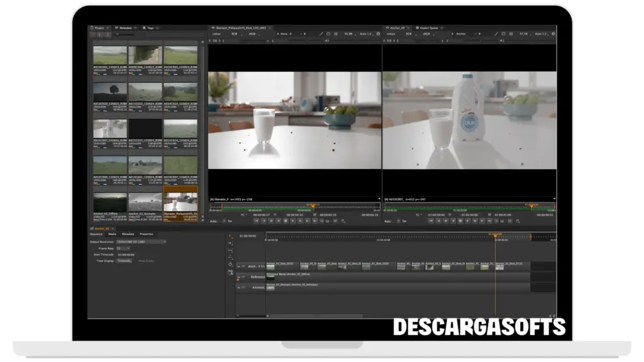Toggle visibility of the Reference track

pyautogui.click(x=244, y=276)
